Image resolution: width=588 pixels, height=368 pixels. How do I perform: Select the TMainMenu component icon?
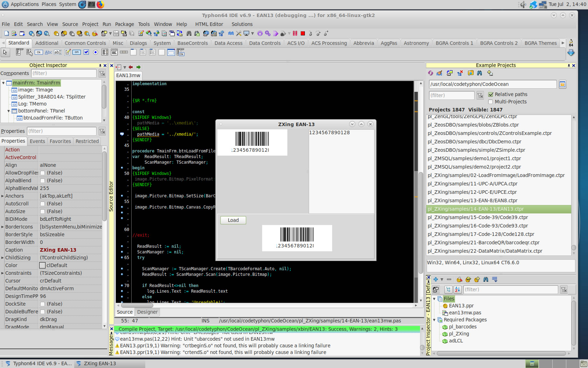[x=20, y=52]
